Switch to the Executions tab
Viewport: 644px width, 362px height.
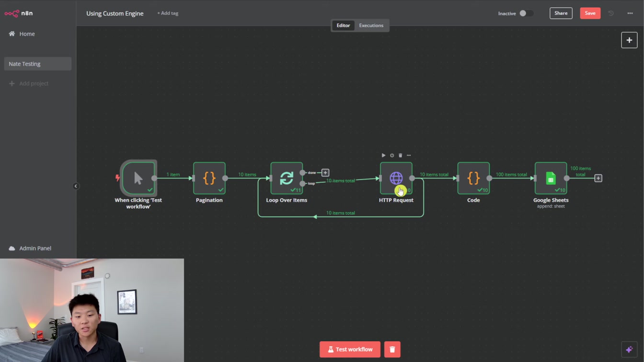coord(371,25)
